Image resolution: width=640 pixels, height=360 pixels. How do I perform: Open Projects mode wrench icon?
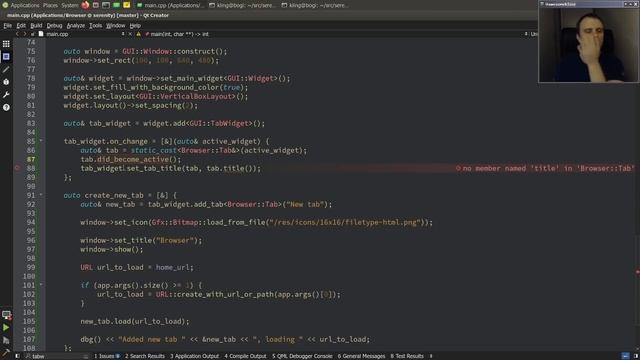click(6, 95)
